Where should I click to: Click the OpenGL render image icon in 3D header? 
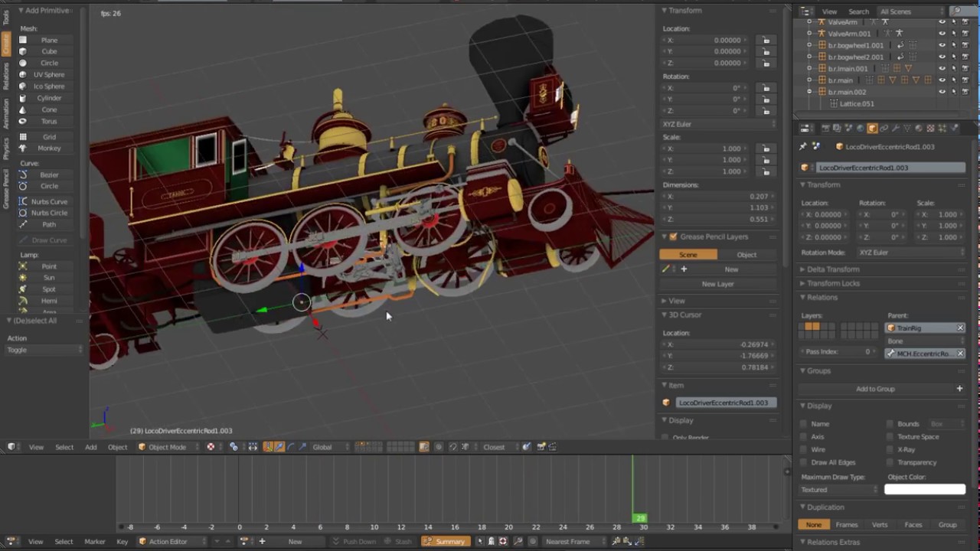click(x=540, y=447)
